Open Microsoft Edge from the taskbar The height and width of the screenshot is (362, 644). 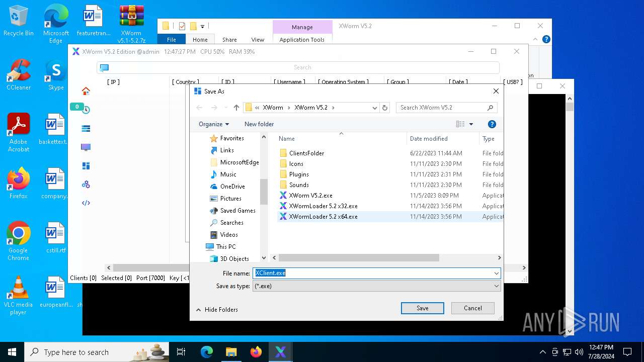tap(207, 352)
